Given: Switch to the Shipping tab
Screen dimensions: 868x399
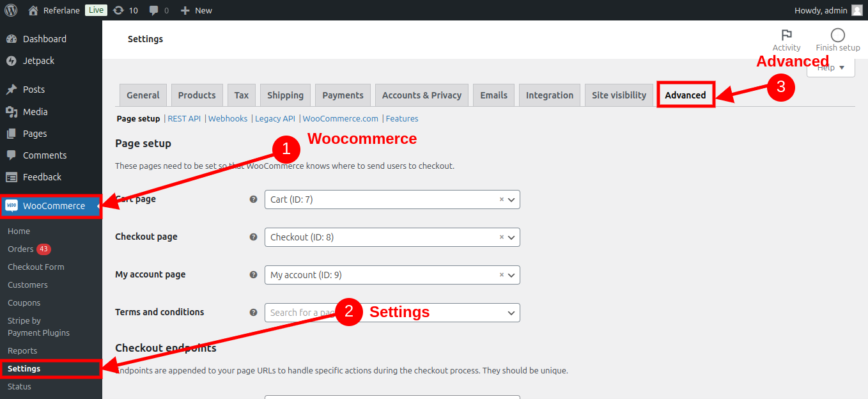Looking at the screenshot, I should [x=285, y=95].
